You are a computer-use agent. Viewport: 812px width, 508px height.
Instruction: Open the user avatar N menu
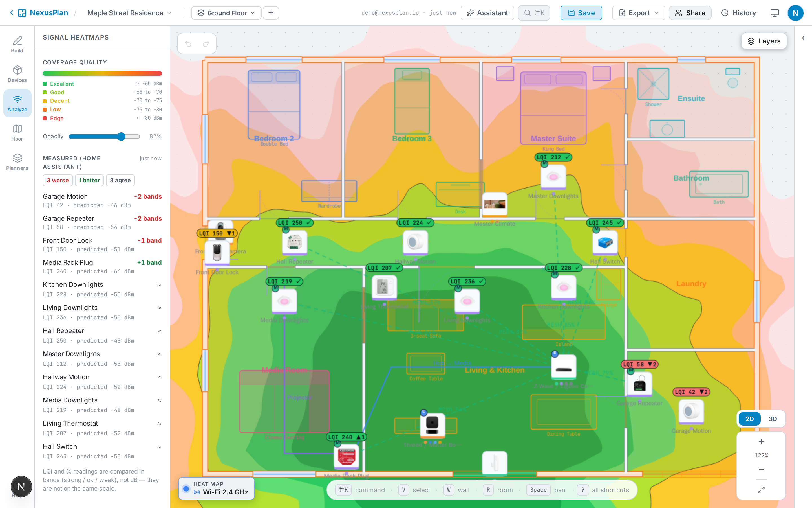(795, 13)
